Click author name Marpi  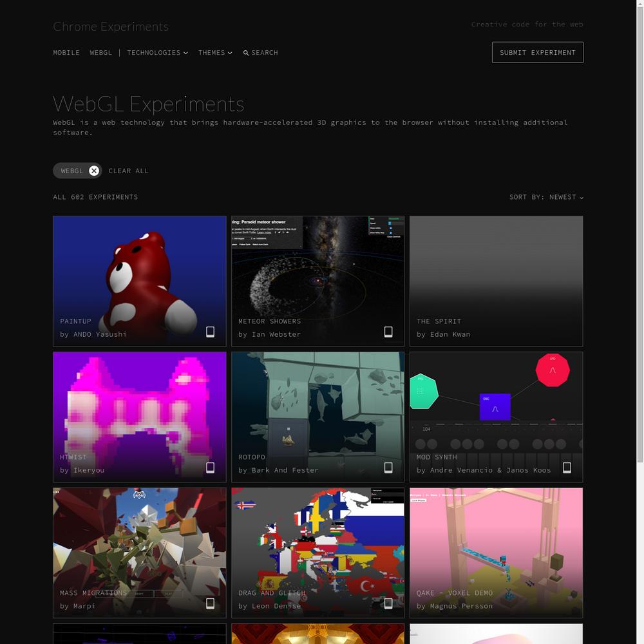(x=84, y=606)
